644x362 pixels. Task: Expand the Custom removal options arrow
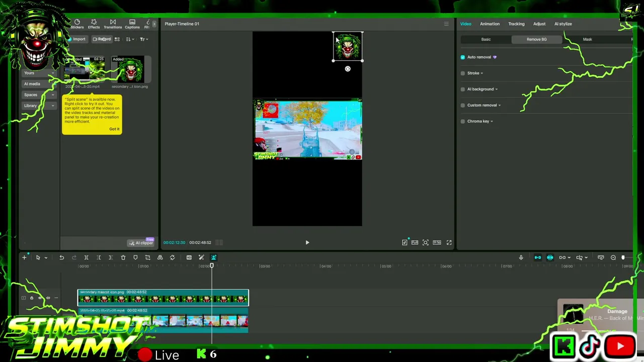[499, 106]
